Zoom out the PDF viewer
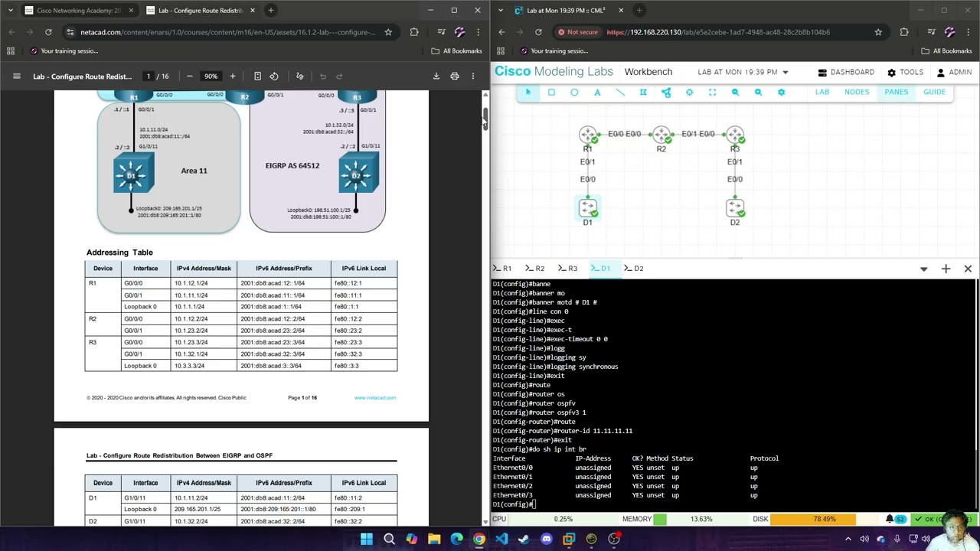Image resolution: width=980 pixels, height=551 pixels. pyautogui.click(x=190, y=76)
